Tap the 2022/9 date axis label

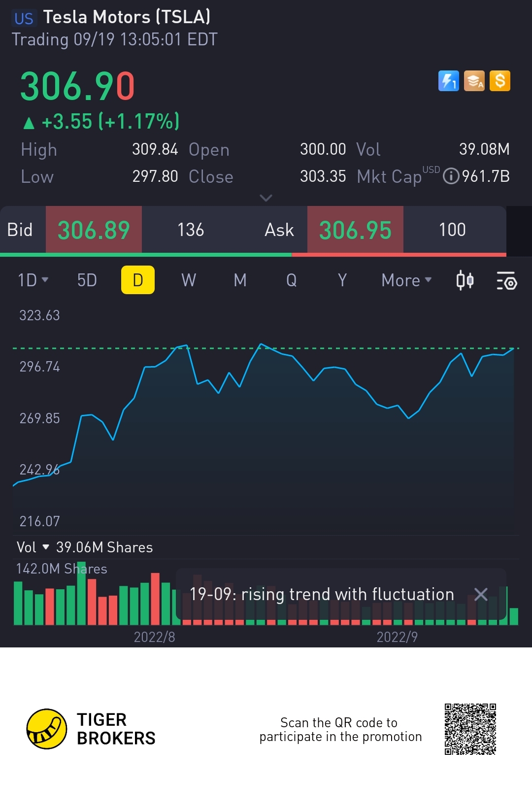pyautogui.click(x=397, y=637)
